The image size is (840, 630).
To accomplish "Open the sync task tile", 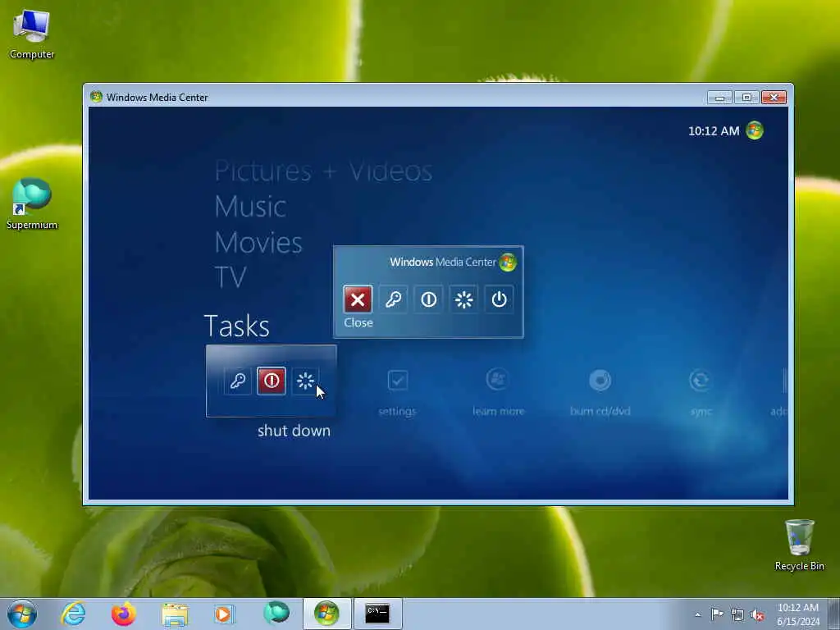I will click(701, 392).
